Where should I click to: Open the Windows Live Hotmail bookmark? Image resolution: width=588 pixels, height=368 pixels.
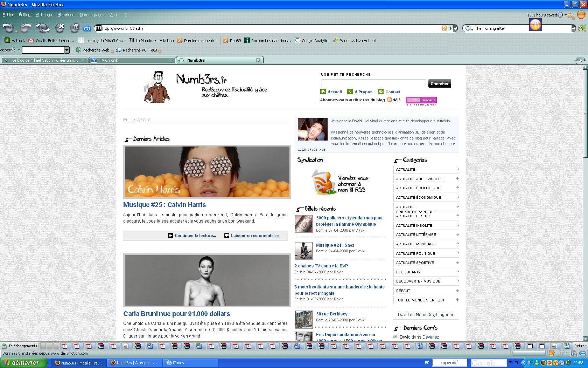click(354, 41)
